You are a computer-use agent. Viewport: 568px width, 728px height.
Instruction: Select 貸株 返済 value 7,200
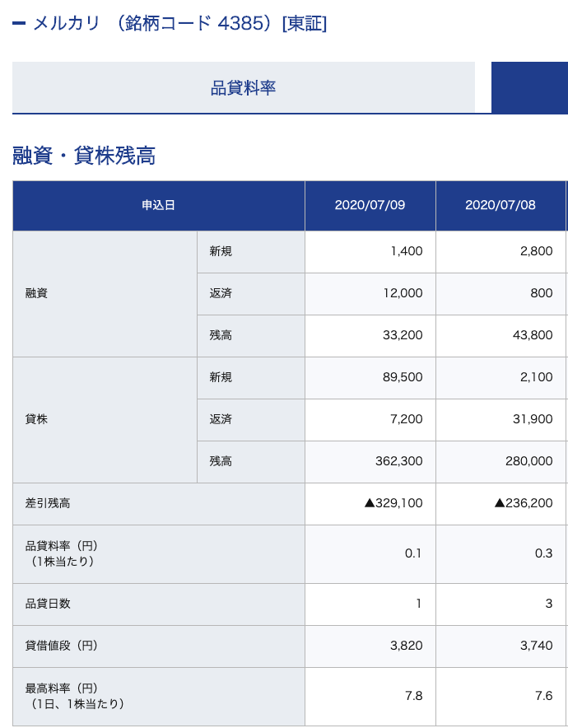(407, 419)
